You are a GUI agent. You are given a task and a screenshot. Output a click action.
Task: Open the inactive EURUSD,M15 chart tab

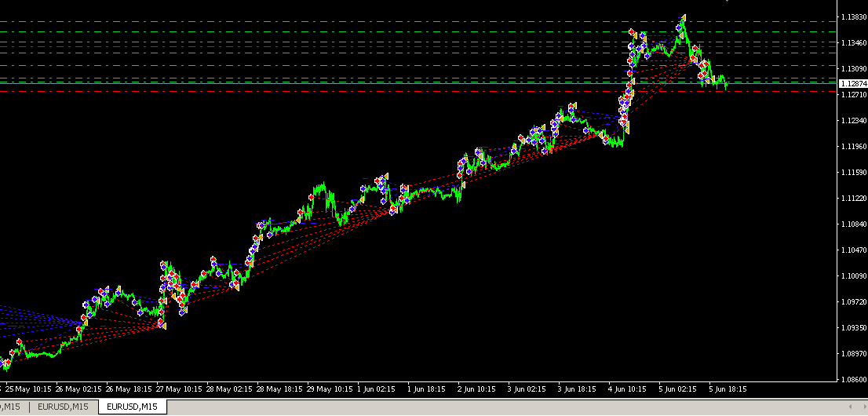pos(63,407)
